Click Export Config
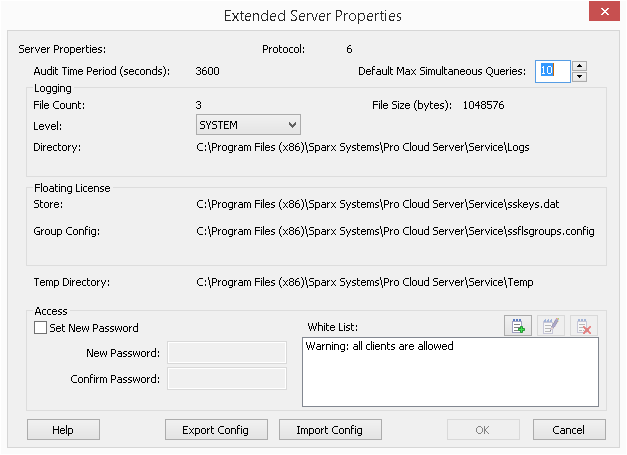627x455 pixels. pos(217,430)
